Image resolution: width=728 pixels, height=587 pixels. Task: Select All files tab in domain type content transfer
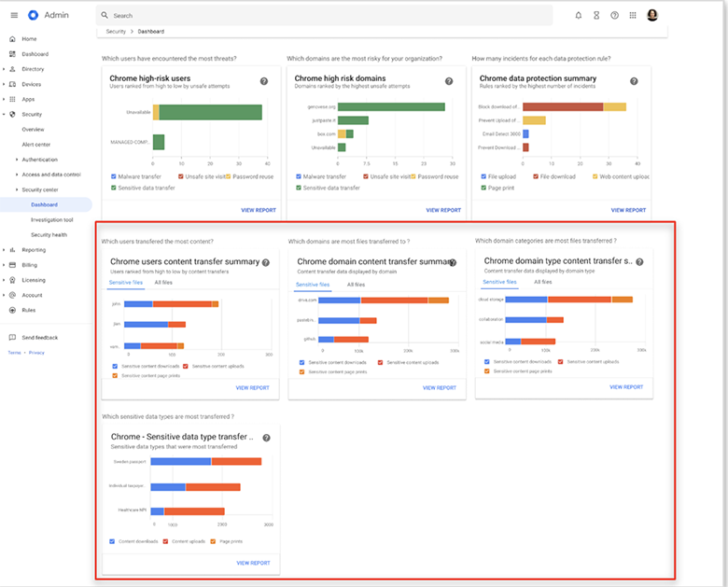tap(543, 282)
